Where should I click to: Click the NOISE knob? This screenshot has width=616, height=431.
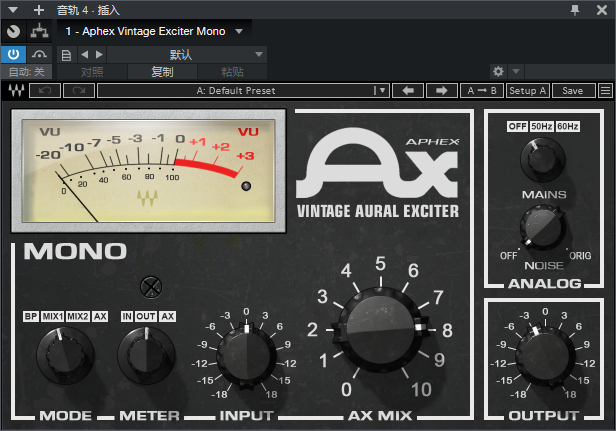coord(543,227)
